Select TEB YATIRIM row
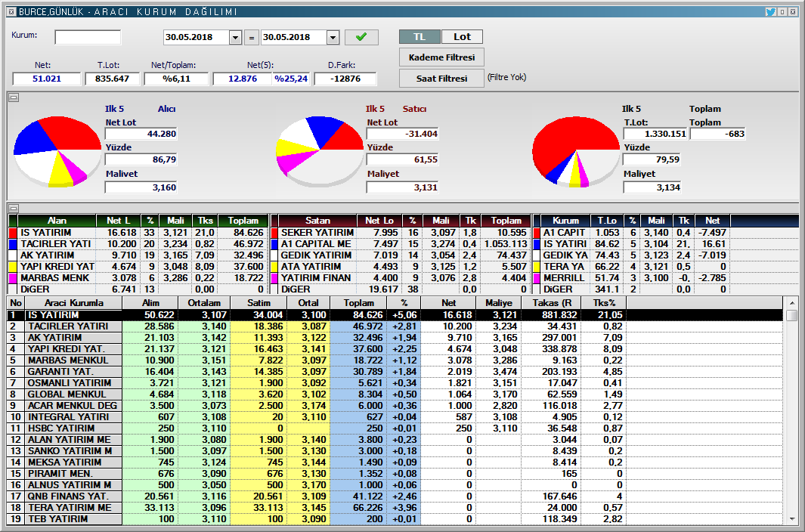 pos(395,518)
